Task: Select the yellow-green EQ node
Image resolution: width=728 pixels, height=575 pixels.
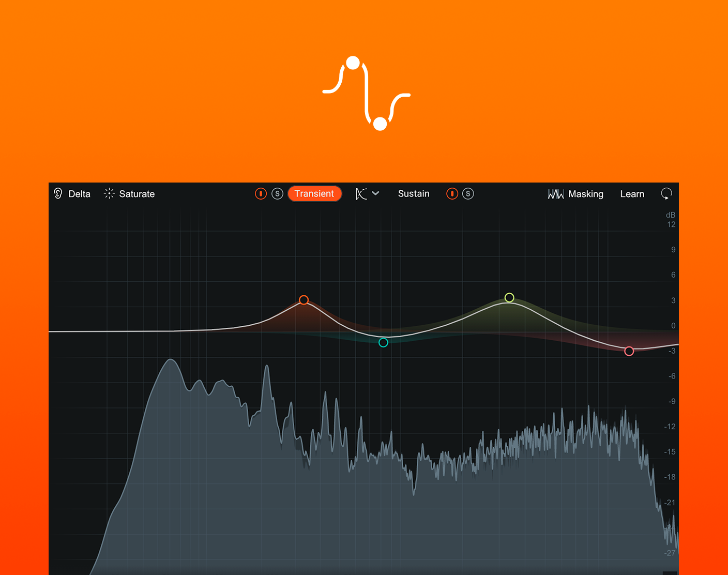Action: [509, 297]
